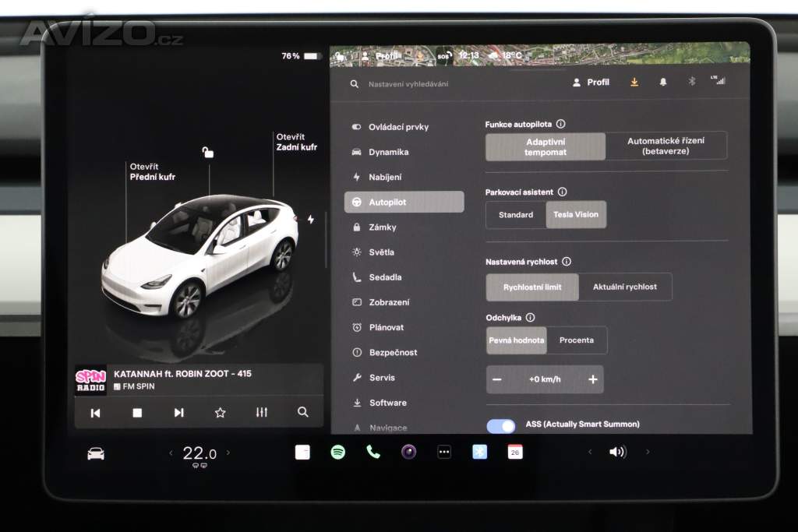Select Rychlostní limit speed setting
The width and height of the screenshot is (798, 532).
click(x=532, y=287)
